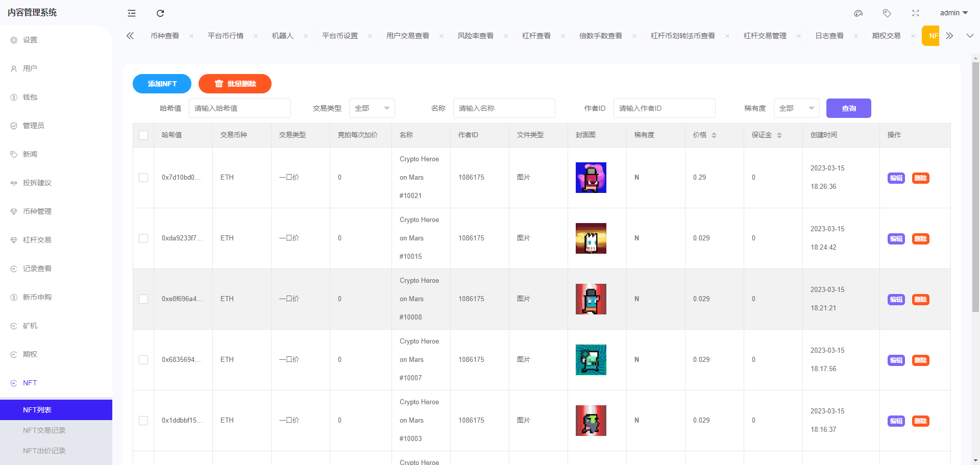Screen dimensions: 980x465
Task: Select the checkbox on the #10015 row
Action: [x=143, y=238]
